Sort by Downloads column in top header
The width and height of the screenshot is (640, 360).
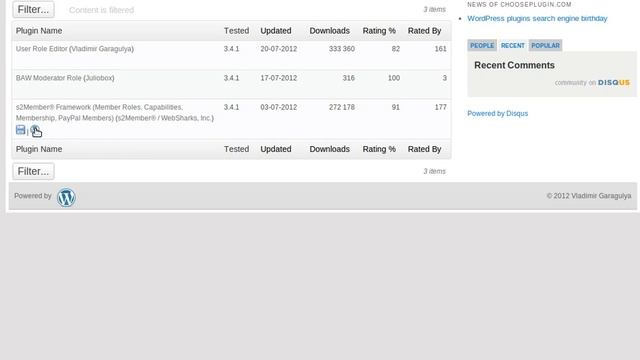click(x=329, y=31)
